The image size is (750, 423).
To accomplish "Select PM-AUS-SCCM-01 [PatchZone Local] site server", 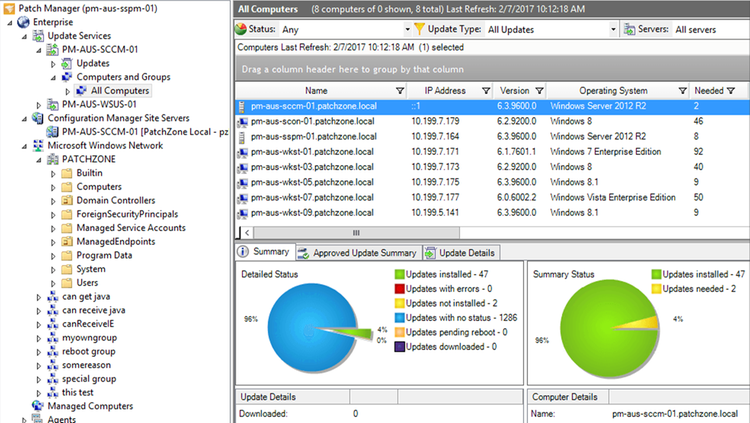I will pyautogui.click(x=145, y=132).
